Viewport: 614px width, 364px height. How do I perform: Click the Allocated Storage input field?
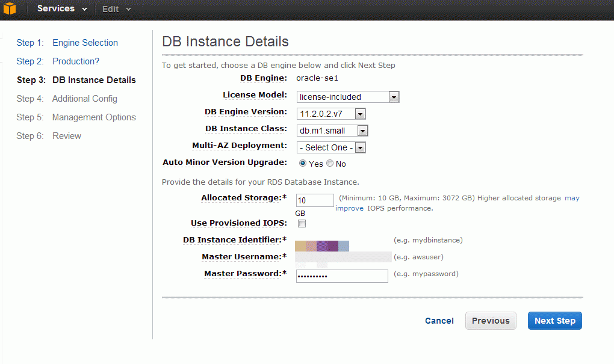[x=315, y=200]
